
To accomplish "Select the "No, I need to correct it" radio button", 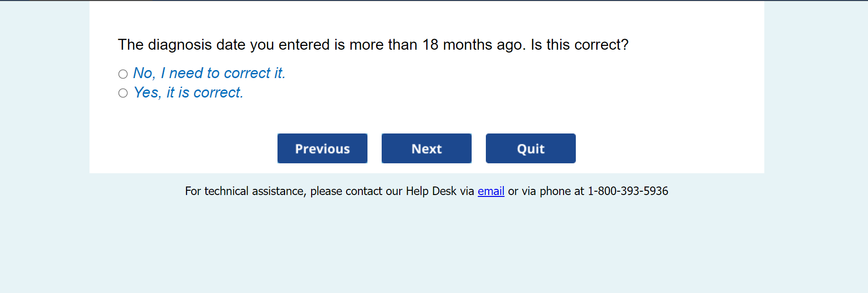I will click(x=123, y=74).
